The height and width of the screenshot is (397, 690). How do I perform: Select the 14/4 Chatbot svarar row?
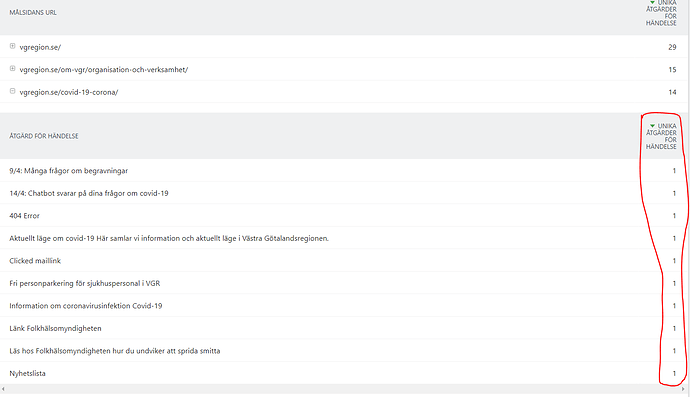[x=345, y=193]
